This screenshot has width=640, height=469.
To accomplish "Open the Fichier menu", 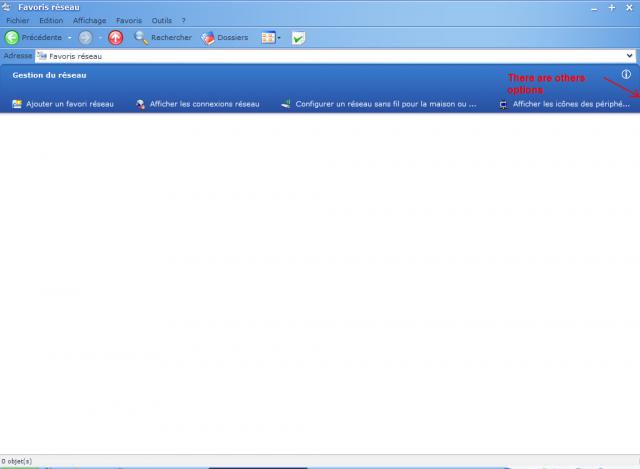I will [x=18, y=20].
